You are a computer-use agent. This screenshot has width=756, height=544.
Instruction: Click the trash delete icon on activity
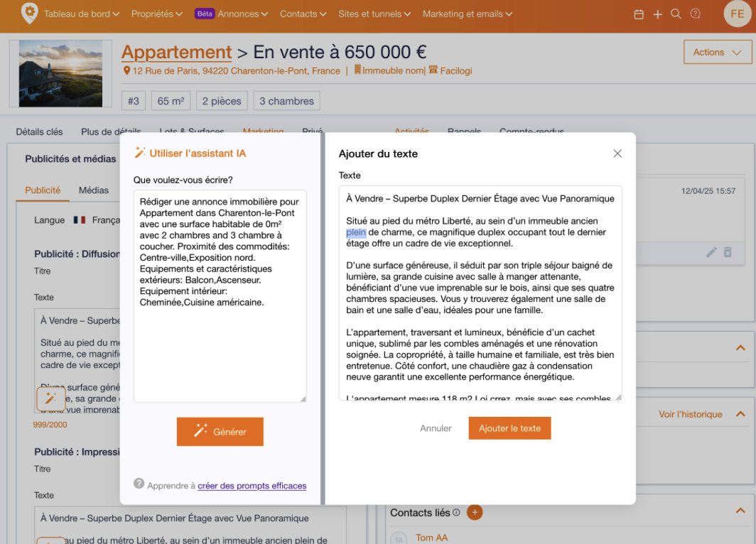tap(728, 252)
